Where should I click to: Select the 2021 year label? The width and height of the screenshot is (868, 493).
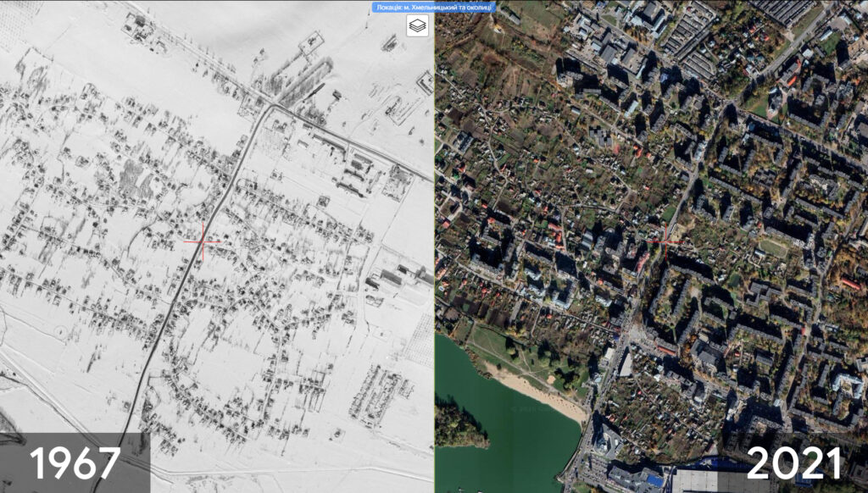pyautogui.click(x=793, y=463)
